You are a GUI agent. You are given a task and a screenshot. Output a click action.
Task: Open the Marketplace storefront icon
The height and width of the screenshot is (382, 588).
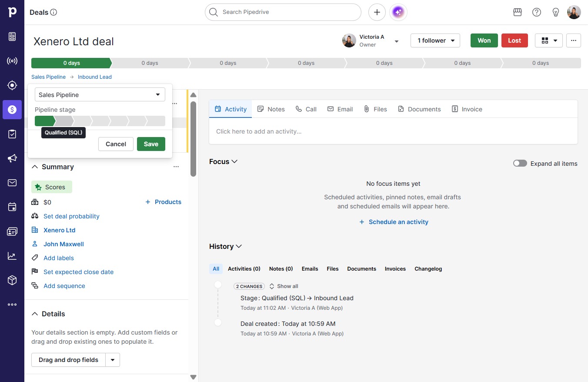[x=518, y=12]
